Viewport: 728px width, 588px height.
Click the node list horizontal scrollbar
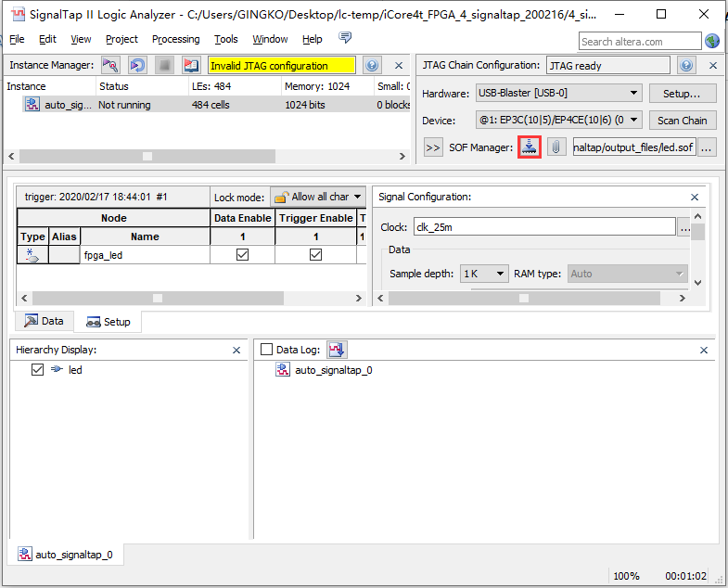(x=158, y=298)
